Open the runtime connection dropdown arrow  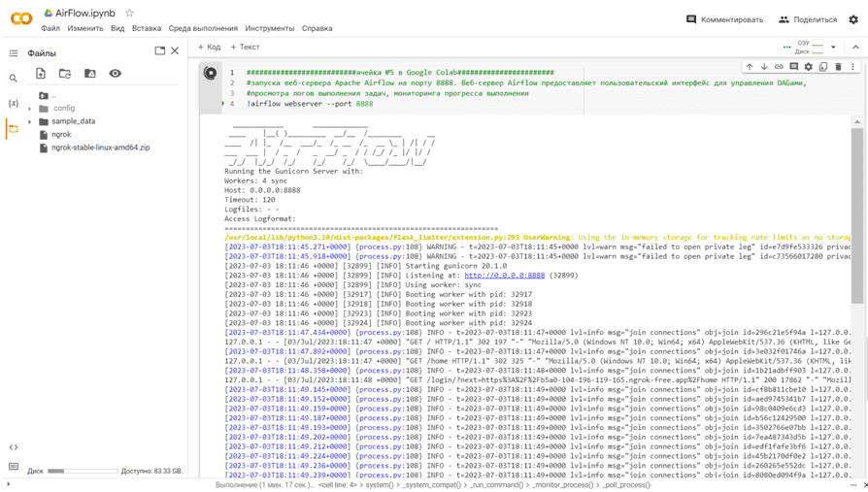pos(833,47)
